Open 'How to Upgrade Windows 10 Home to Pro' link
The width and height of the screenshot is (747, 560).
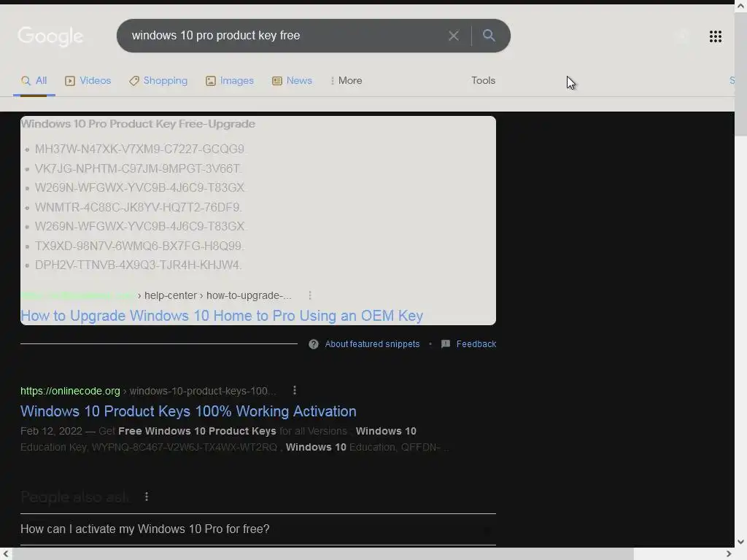coord(222,316)
